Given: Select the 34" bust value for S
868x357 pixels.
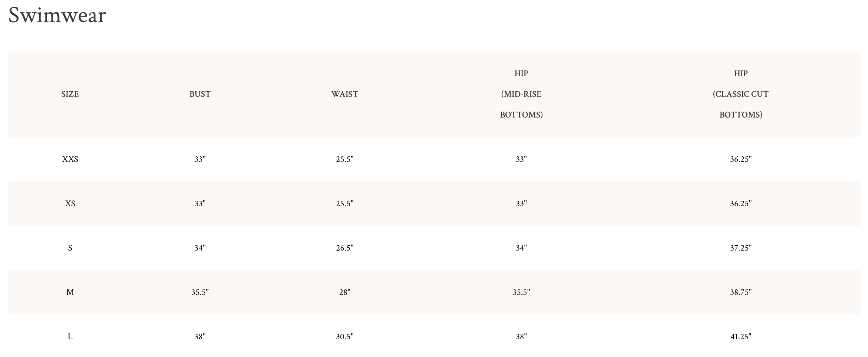Looking at the screenshot, I should pos(200,248).
